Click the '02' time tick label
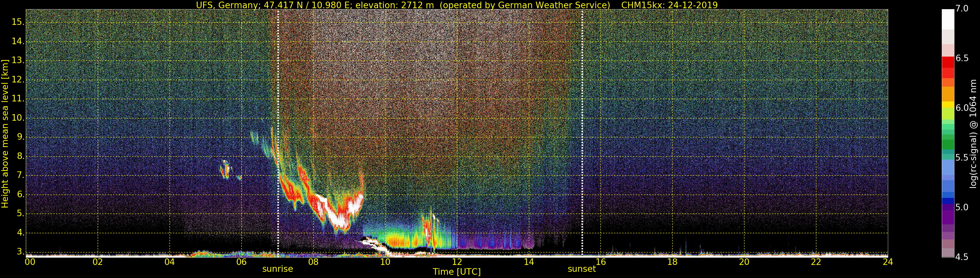This screenshot has height=278, width=980. 98,262
